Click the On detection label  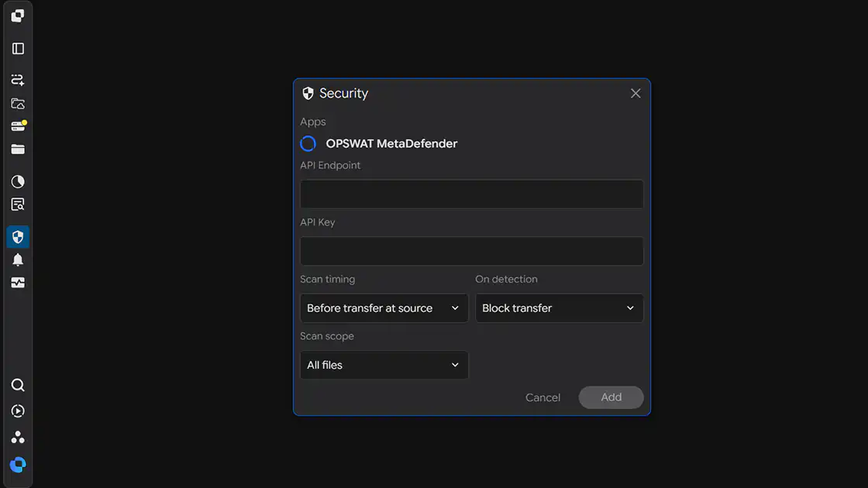[506, 280]
